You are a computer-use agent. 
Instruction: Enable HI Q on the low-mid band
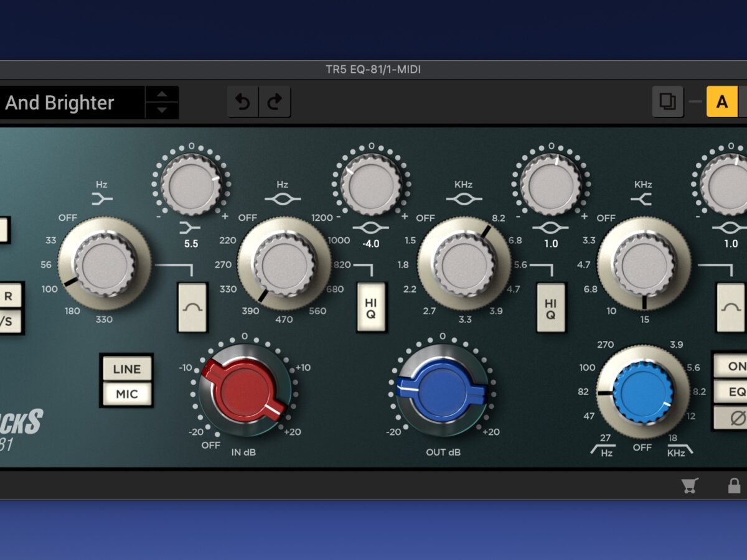(371, 307)
